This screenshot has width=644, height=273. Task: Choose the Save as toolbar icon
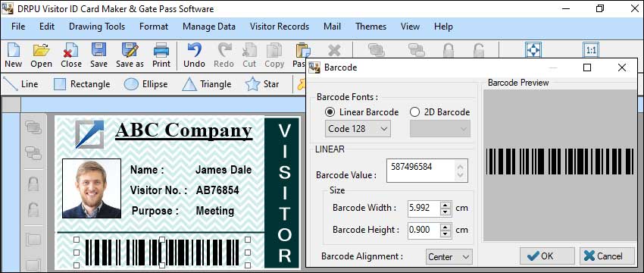(130, 55)
